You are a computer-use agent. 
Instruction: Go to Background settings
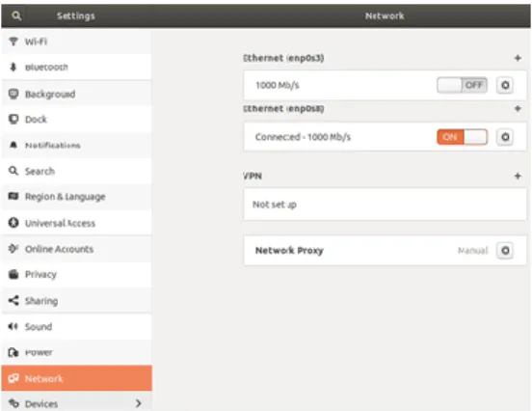click(77, 94)
